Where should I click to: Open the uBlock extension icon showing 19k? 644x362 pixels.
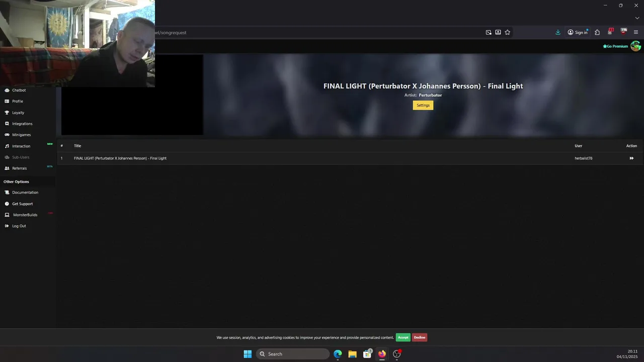coord(624,32)
